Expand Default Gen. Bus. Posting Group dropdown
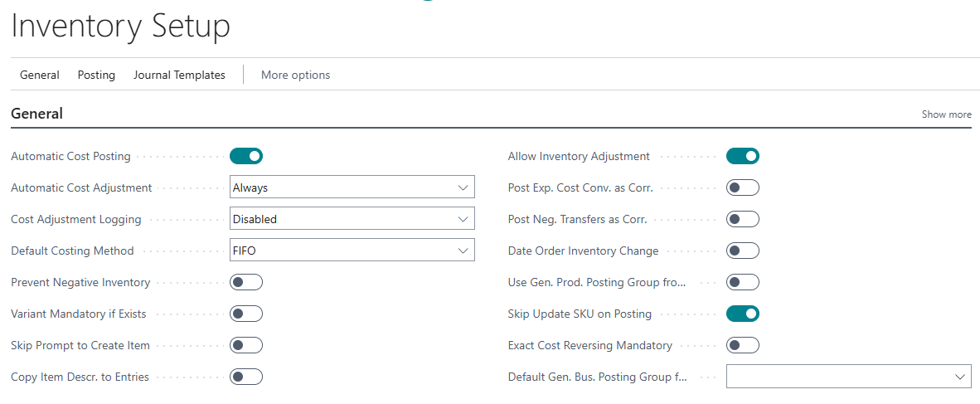Image resolution: width=980 pixels, height=404 pixels. (x=849, y=377)
